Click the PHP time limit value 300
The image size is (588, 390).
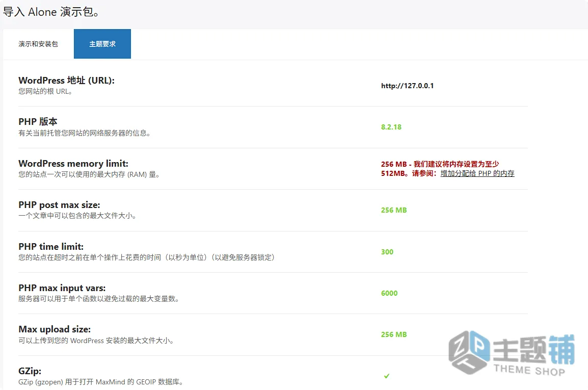click(387, 252)
